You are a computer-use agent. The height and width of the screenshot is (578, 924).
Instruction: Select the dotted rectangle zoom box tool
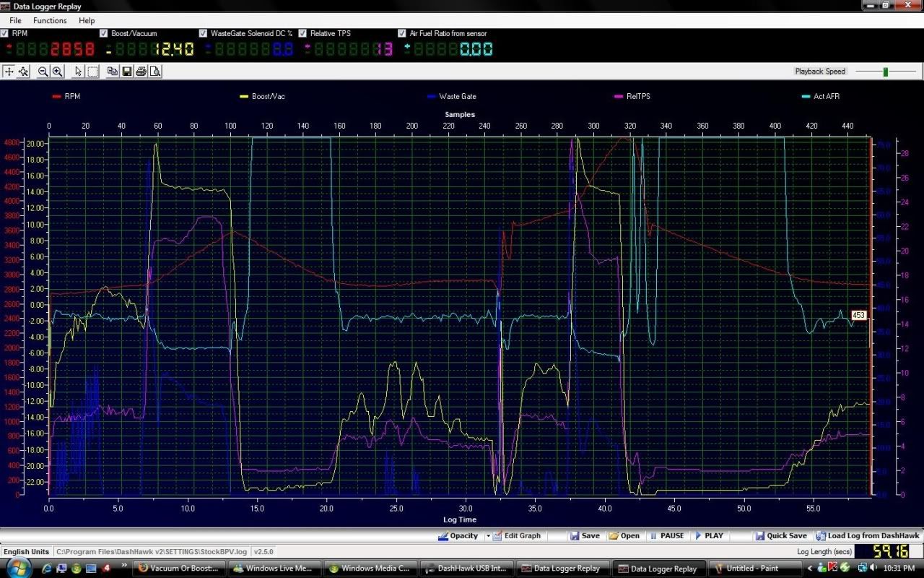(92, 72)
